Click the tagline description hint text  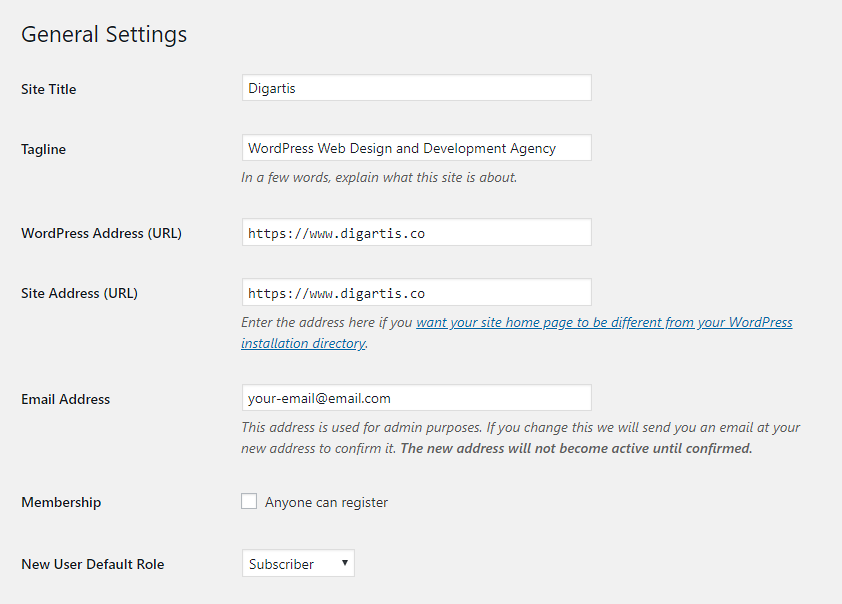tap(379, 177)
